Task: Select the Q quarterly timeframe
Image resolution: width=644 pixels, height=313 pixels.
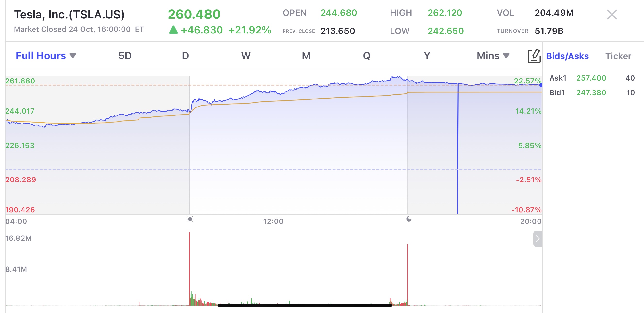Action: 367,56
